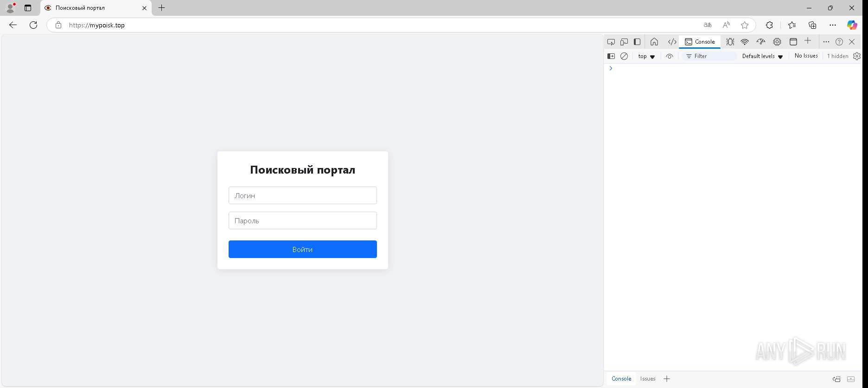The width and height of the screenshot is (868, 388).
Task: Open the Network tool wifi icon
Action: coord(745,42)
